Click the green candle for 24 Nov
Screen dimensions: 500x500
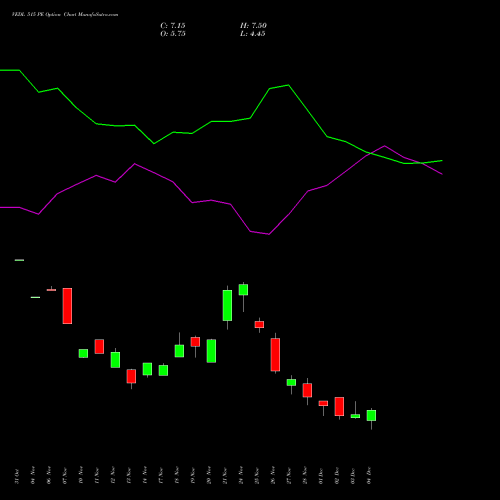click(243, 290)
